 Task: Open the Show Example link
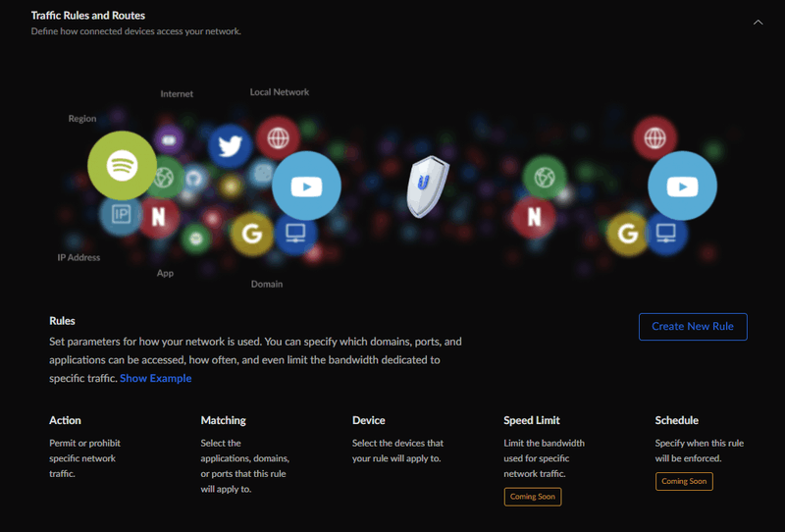pos(156,378)
